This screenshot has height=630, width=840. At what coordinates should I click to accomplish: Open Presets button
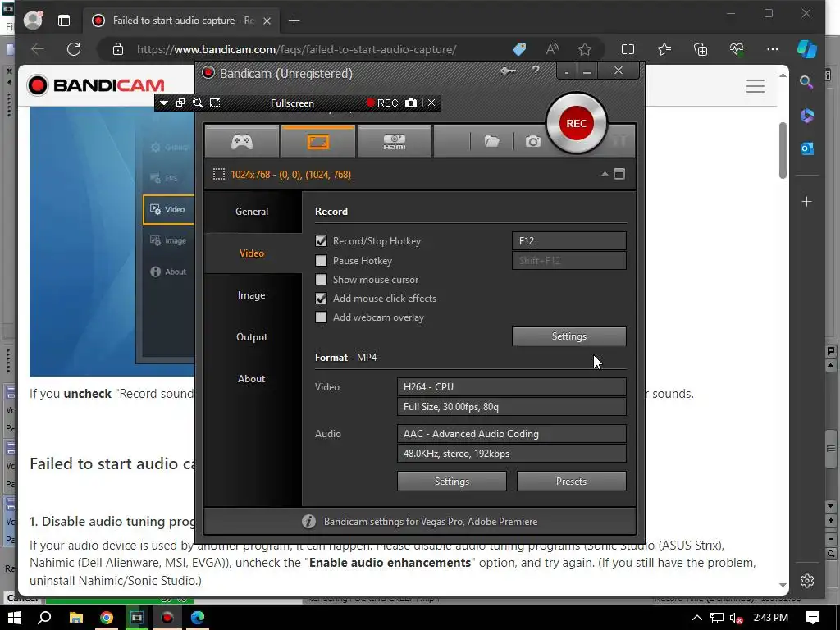pyautogui.click(x=571, y=481)
